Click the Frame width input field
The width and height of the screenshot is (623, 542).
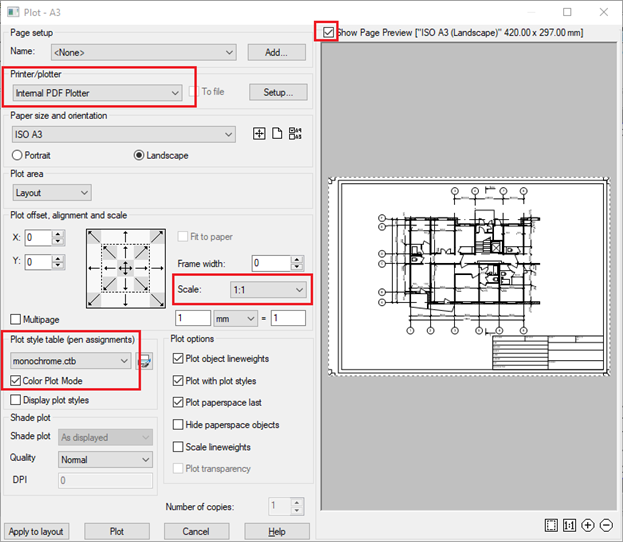click(271, 263)
